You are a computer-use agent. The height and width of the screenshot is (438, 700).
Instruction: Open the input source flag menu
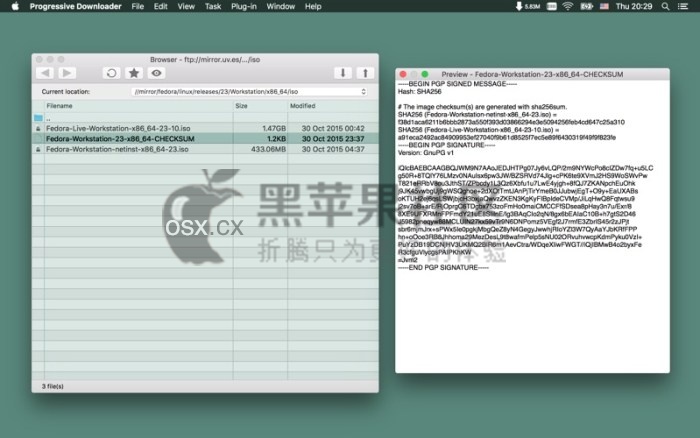click(604, 6)
